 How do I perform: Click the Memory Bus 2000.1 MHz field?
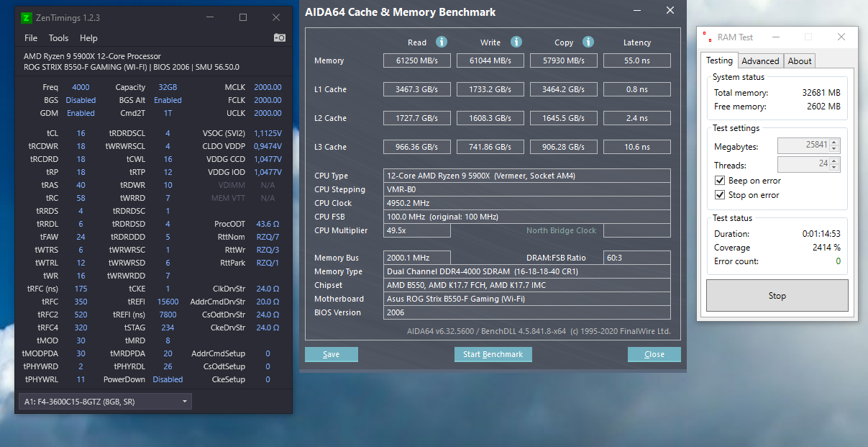417,258
